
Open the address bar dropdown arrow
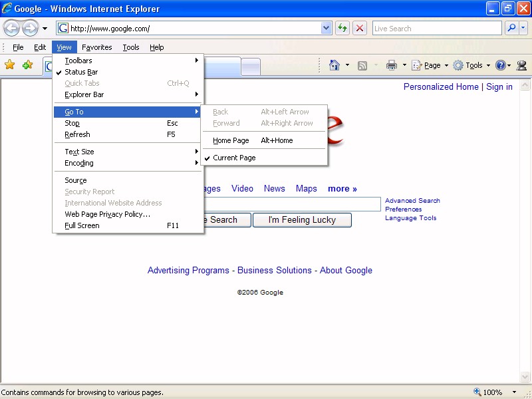coord(327,28)
